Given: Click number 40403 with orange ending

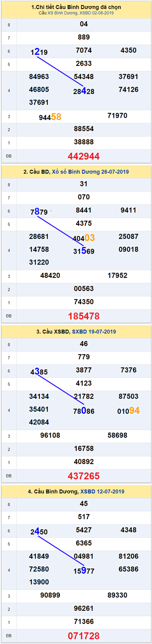Looking at the screenshot, I should click(x=84, y=238).
